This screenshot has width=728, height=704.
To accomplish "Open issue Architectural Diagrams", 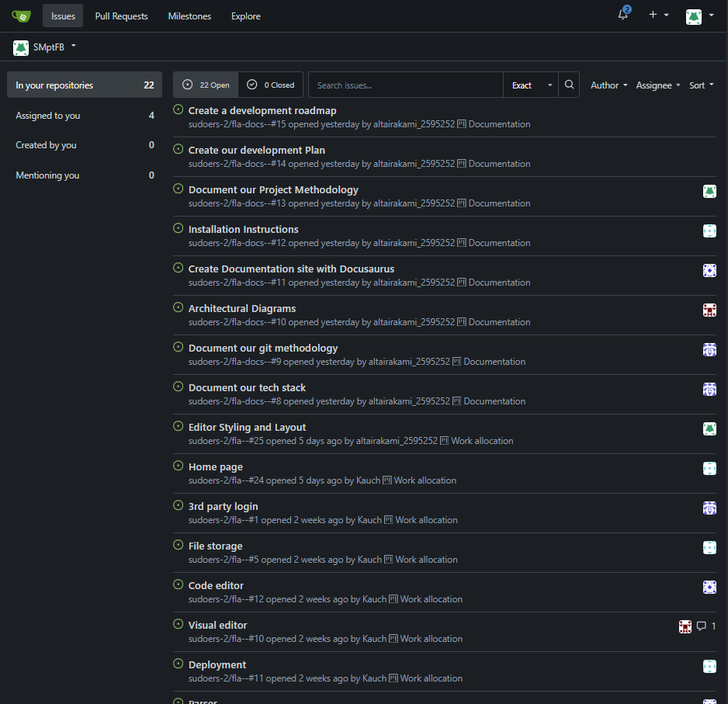I will (x=242, y=308).
